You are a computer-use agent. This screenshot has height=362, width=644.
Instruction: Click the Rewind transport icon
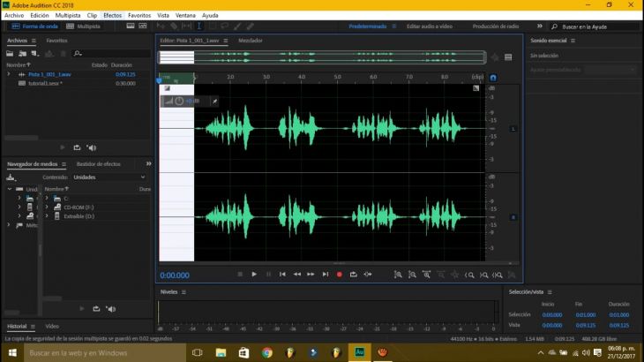coord(296,275)
